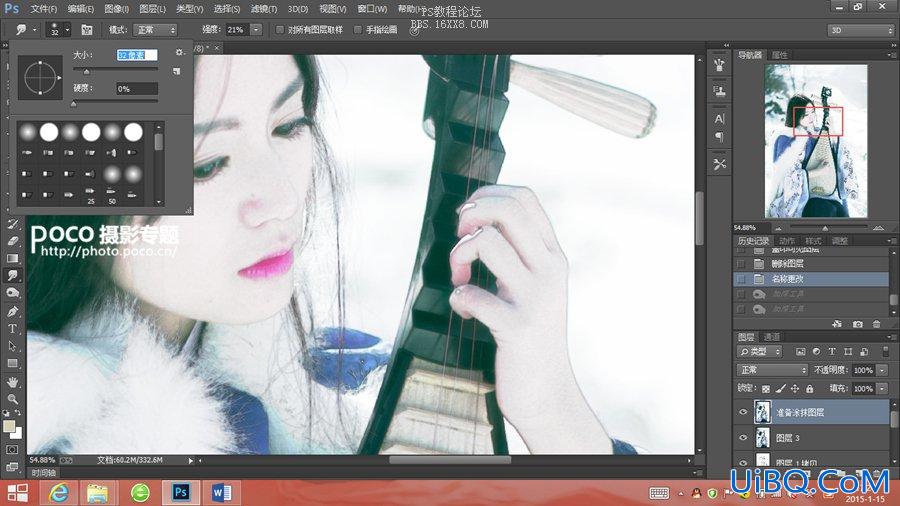
Task: Open the 文件(F) menu
Action: [x=44, y=9]
